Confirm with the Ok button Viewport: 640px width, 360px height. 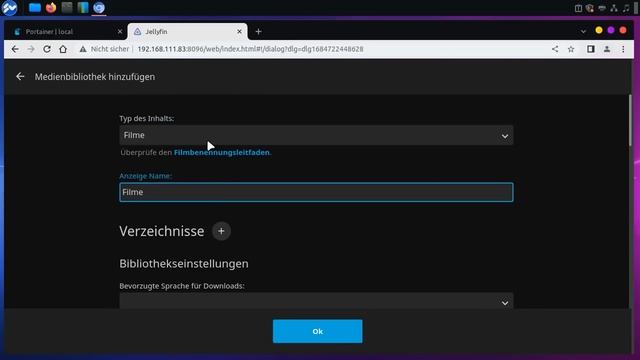pos(318,331)
